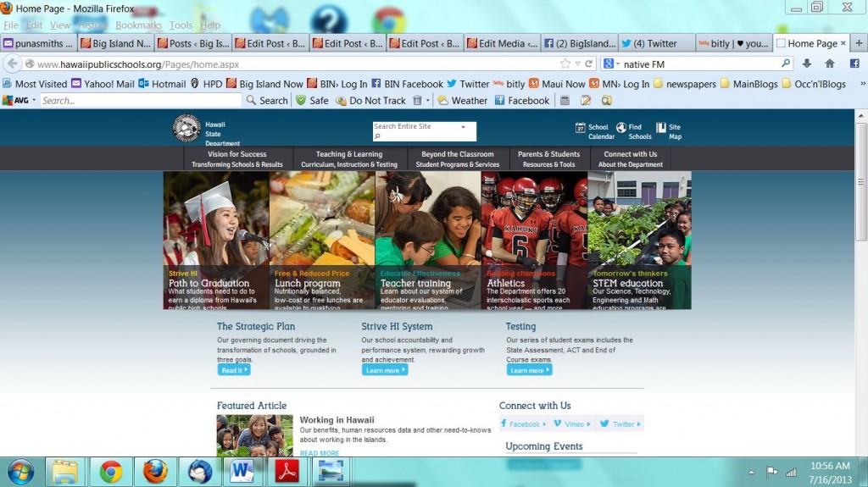Open MainBlogs bookmark folder

pos(749,84)
